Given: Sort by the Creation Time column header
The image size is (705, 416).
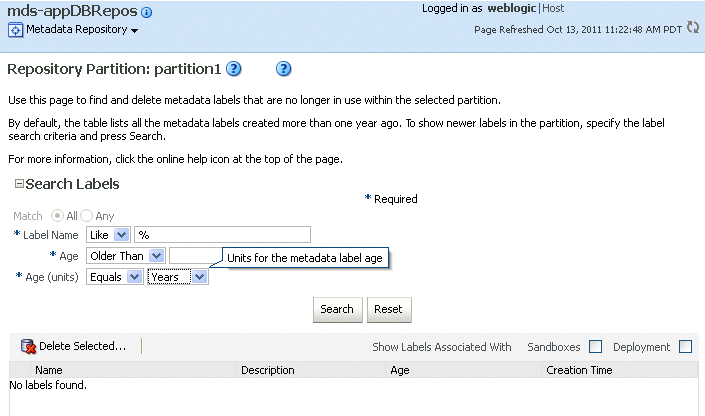Looking at the screenshot, I should 580,370.
